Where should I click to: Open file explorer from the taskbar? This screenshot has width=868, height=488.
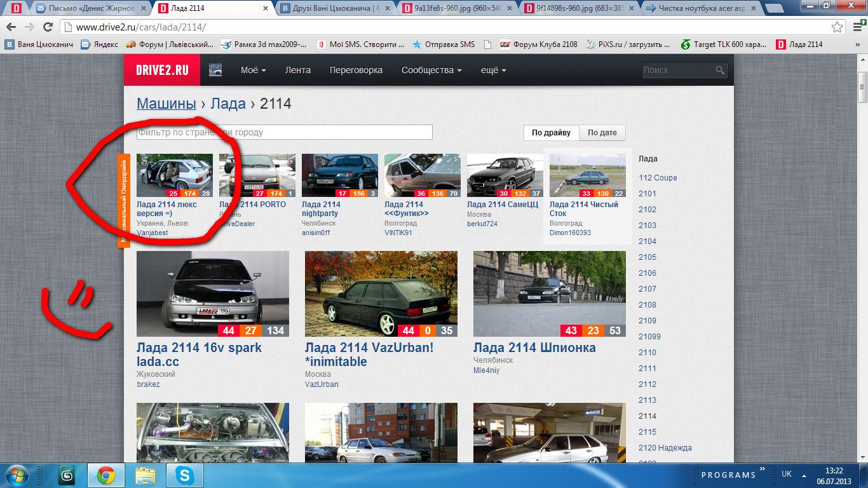(146, 475)
